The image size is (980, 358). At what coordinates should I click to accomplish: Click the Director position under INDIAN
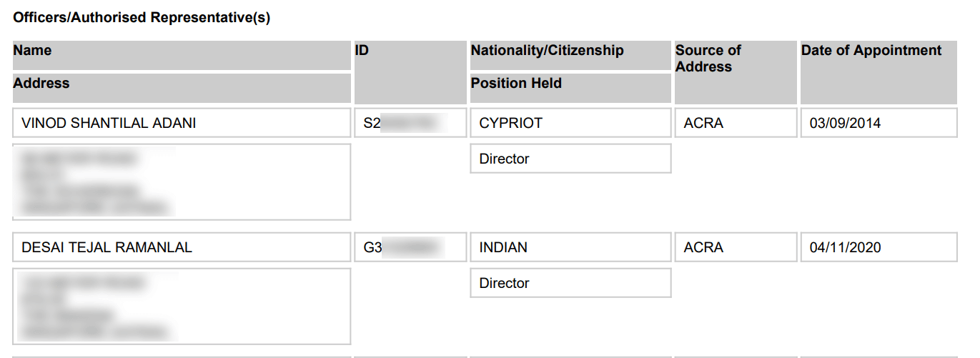point(570,283)
